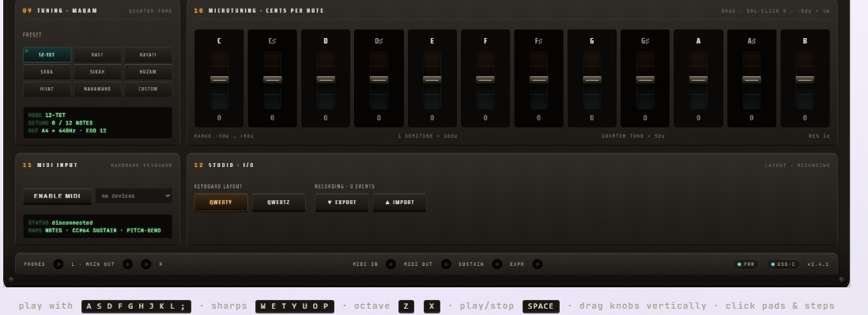Select the NAHAWAND maqam preset
Viewport: 868px width, 315px height.
coord(97,89)
